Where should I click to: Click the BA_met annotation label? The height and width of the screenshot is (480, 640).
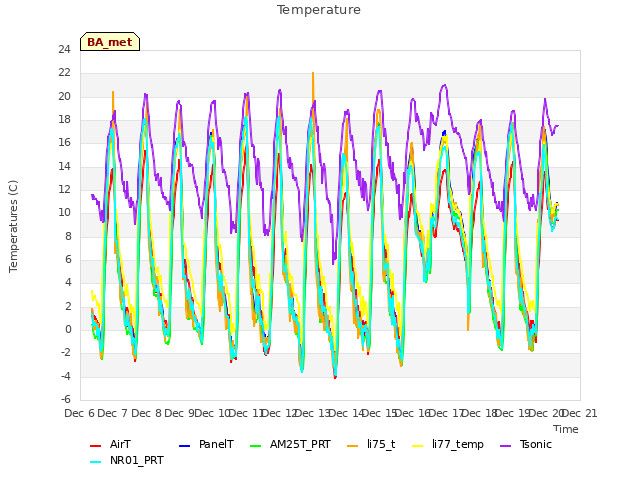point(110,42)
